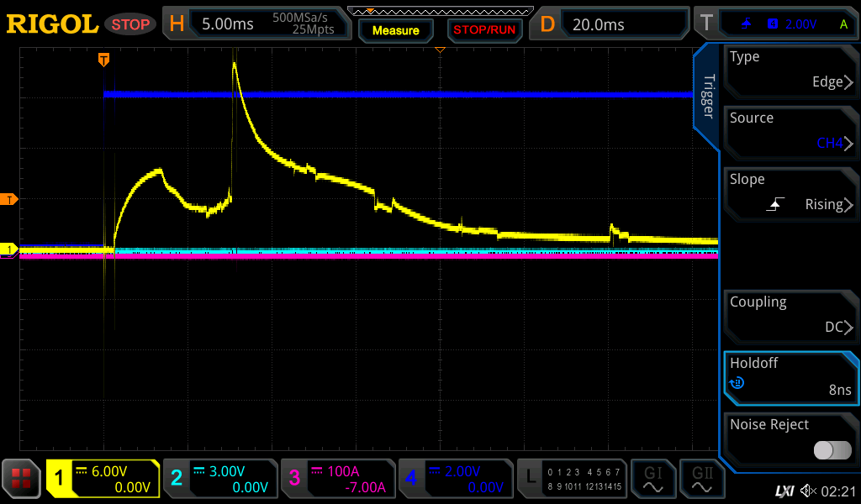Expand the trigger Type Edge option
The width and height of the screenshot is (861, 504).
click(789, 70)
